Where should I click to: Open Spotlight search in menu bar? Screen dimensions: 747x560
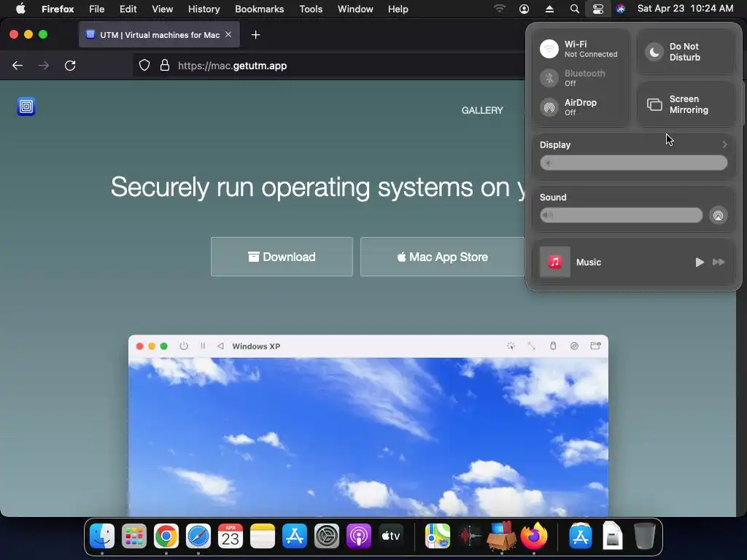point(575,9)
